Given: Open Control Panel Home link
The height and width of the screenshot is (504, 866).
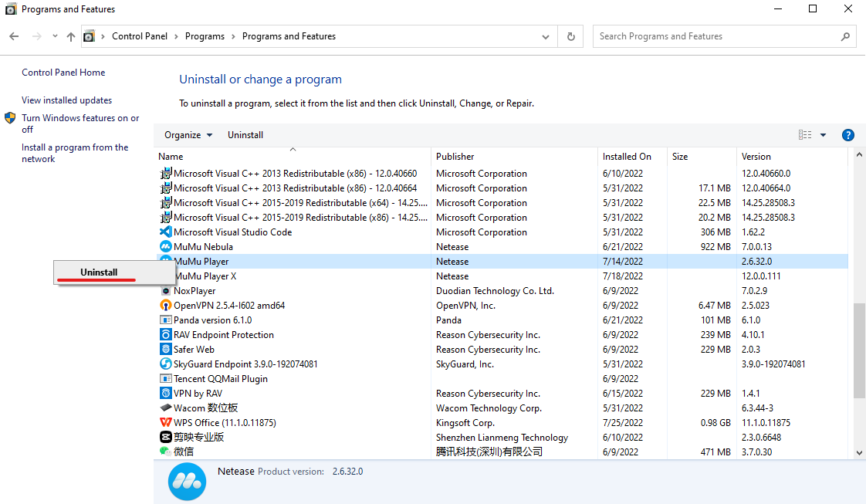Looking at the screenshot, I should click(x=63, y=73).
